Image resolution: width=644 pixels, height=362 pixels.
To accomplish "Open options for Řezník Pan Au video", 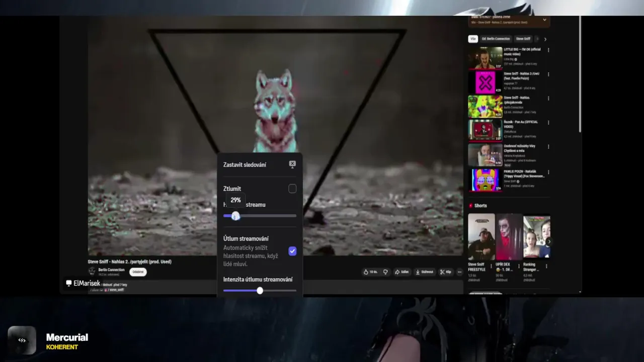I will click(x=548, y=123).
